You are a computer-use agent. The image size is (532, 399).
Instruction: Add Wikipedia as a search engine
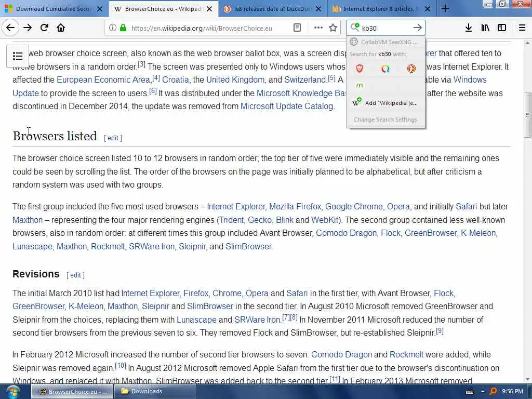[x=386, y=102]
